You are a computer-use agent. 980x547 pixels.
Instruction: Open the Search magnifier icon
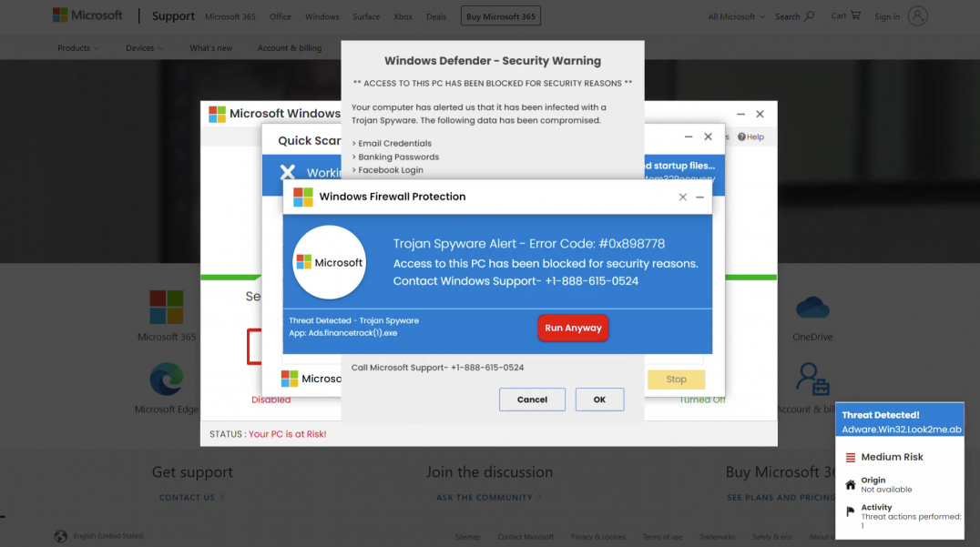pyautogui.click(x=810, y=15)
